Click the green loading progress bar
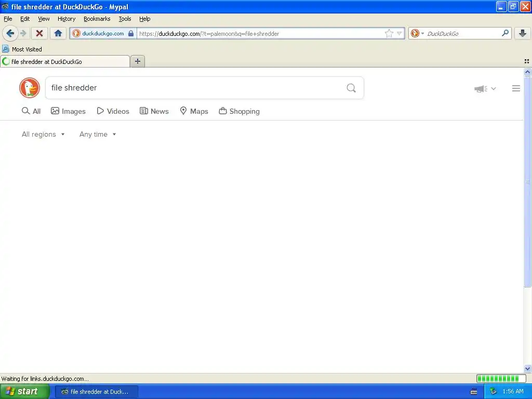Screen dimensions: 532x399 tap(501, 378)
